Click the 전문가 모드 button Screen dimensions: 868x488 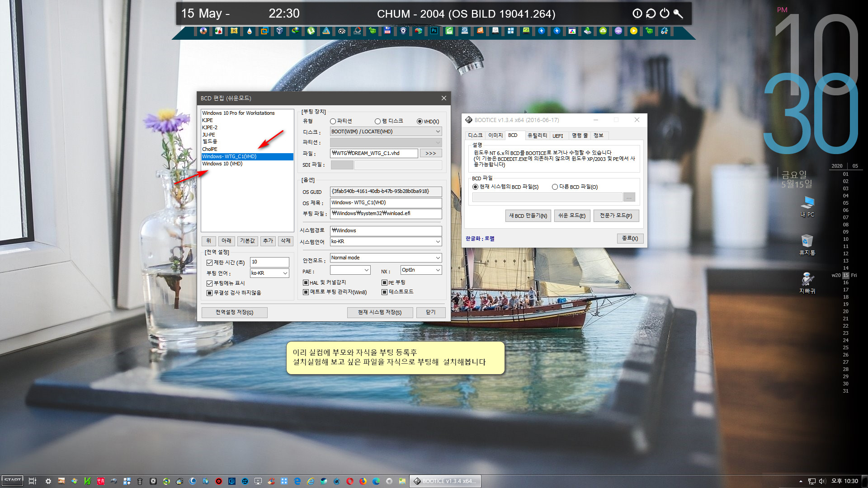point(616,216)
